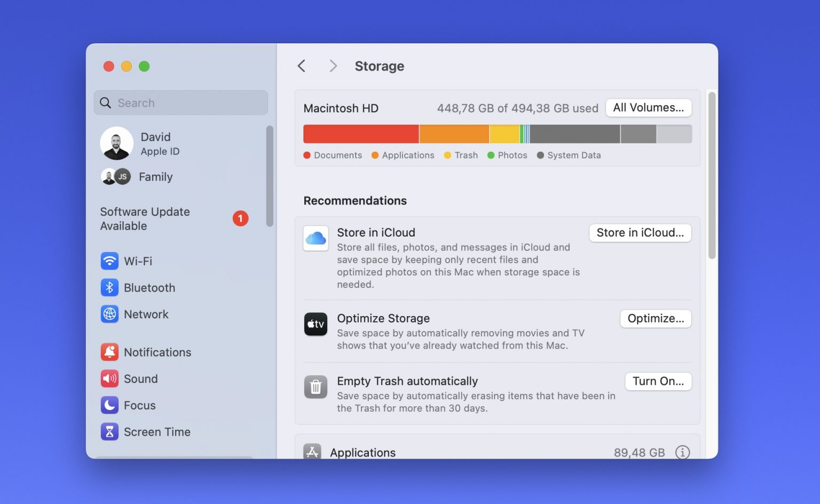
Task: Open the Focus moon icon
Action: click(x=109, y=405)
